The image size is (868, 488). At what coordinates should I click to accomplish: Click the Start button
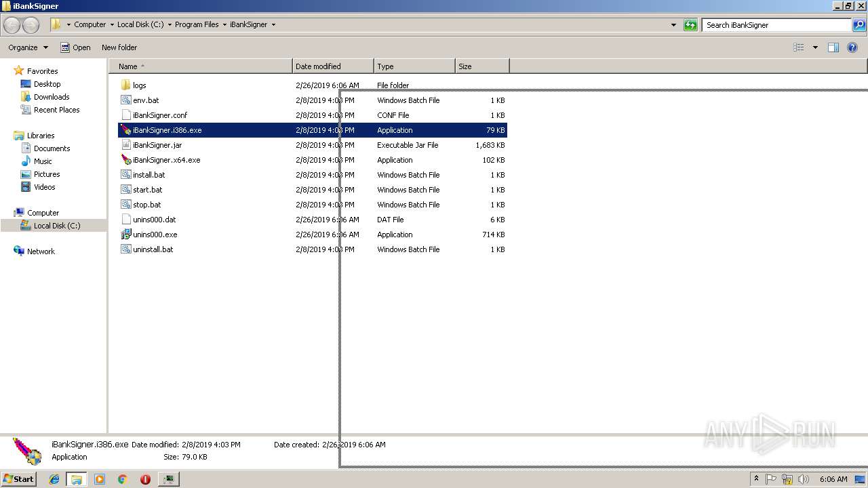[19, 479]
